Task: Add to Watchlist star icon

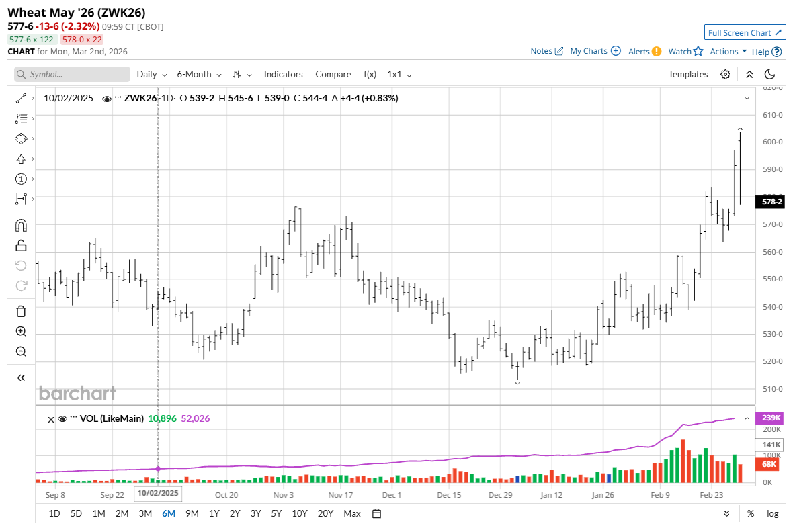Action: 698,50
